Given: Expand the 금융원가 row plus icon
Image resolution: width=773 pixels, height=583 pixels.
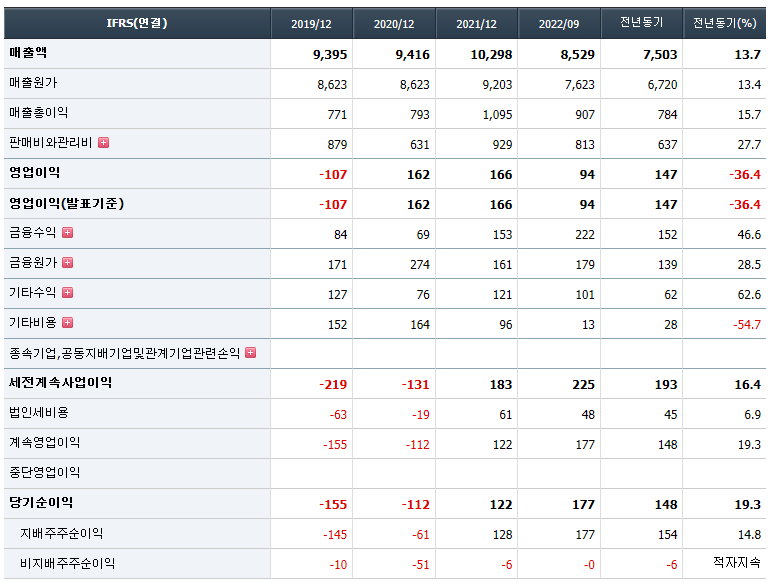Looking at the screenshot, I should click(x=68, y=263).
